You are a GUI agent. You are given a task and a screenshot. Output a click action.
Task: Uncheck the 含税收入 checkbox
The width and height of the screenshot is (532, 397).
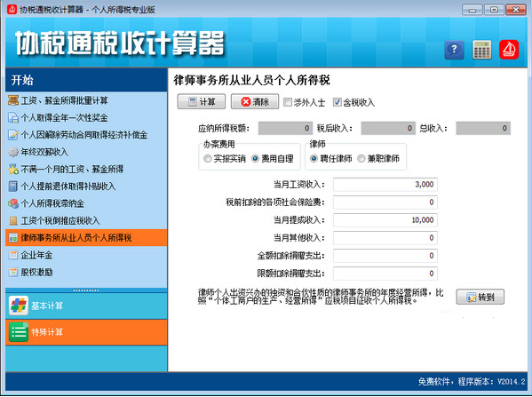(x=337, y=102)
